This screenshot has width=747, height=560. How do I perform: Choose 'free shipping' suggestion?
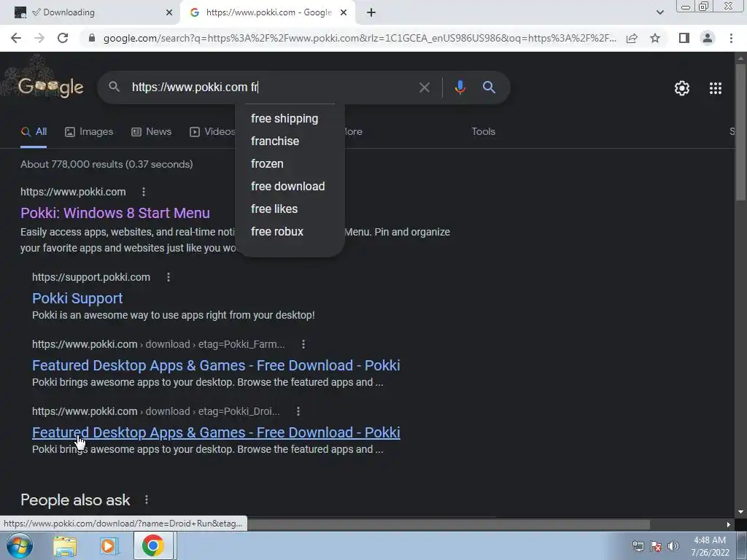click(285, 119)
